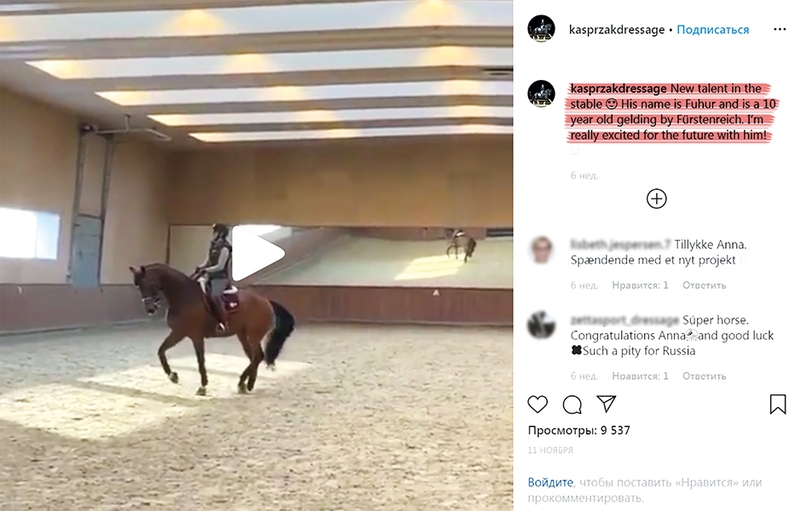Image resolution: width=800 pixels, height=511 pixels.
Task: Open second commenter's dark avatar
Action: click(541, 325)
